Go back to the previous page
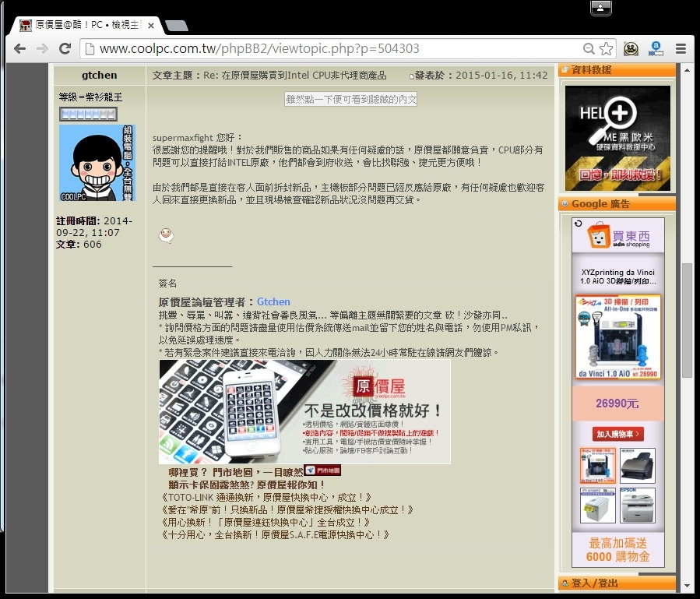 pos(19,49)
